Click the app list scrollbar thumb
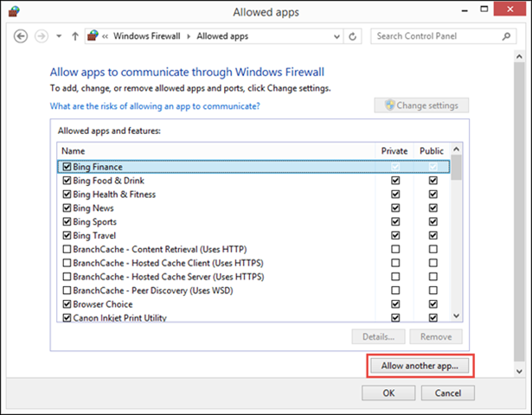 (457, 168)
